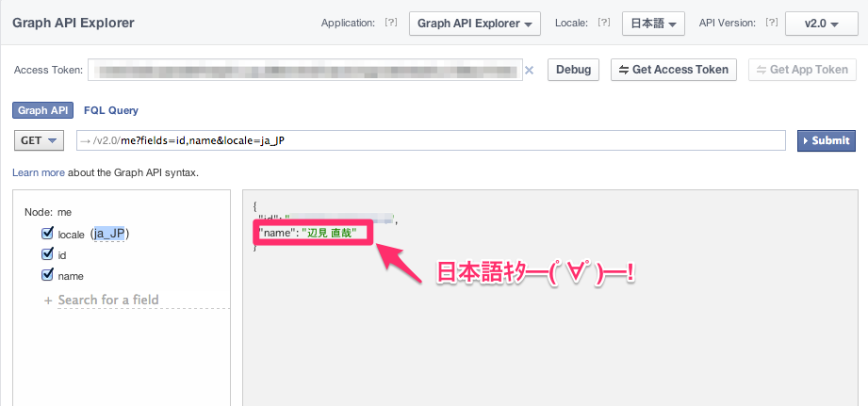Click the query path input field
Screen dimensions: 868x406
432,140
